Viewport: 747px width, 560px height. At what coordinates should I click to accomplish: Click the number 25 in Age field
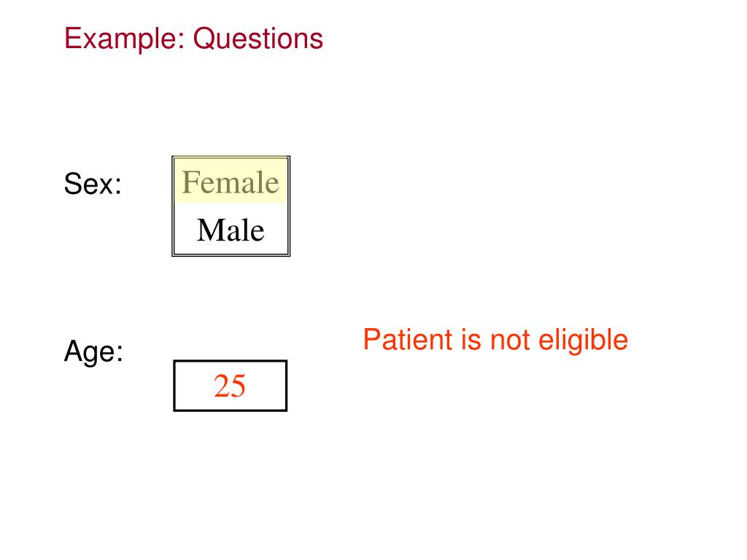230,386
